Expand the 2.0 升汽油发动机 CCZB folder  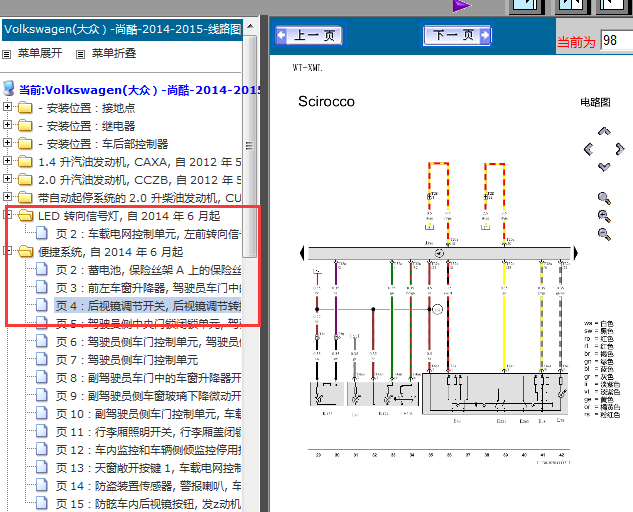point(7,178)
